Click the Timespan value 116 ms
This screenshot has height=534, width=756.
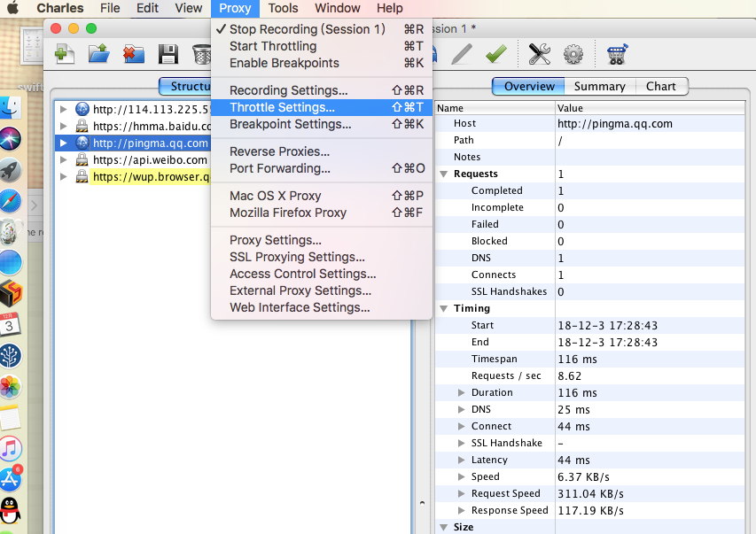(577, 359)
